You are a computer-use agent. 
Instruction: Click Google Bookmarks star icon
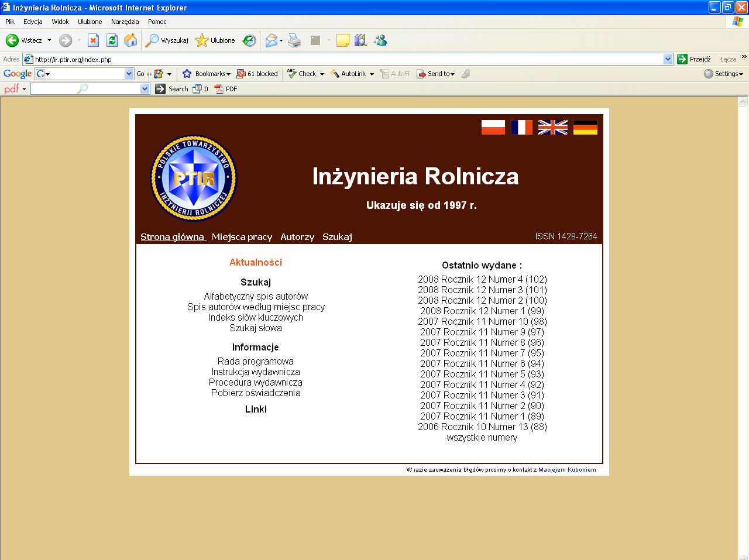187,74
